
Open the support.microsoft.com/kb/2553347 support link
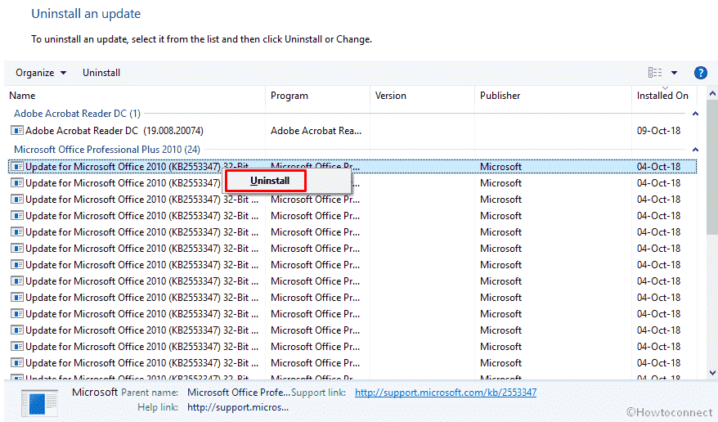coord(446,393)
